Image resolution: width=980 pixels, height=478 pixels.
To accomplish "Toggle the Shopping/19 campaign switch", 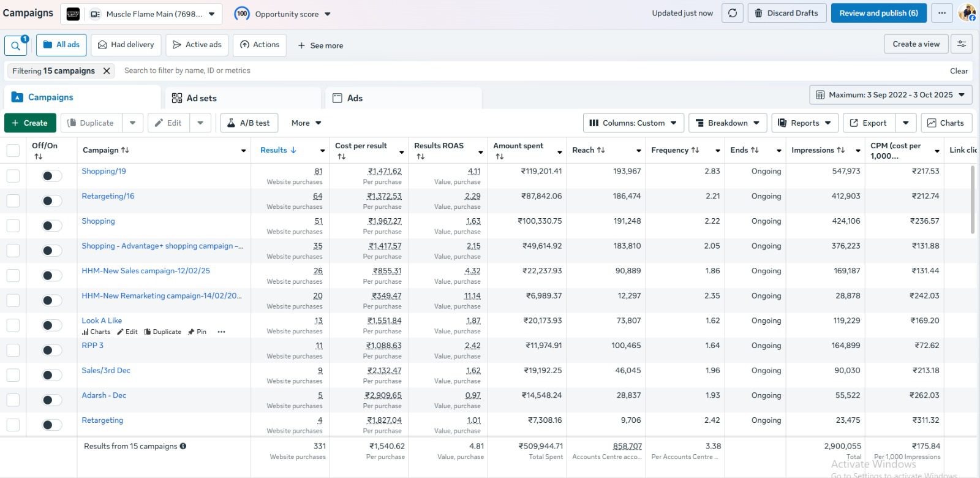I will pyautogui.click(x=51, y=176).
